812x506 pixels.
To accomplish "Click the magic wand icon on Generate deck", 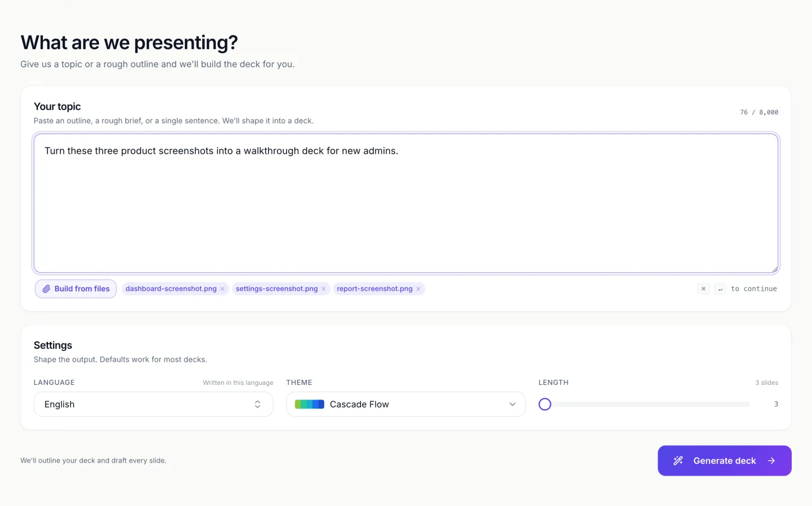I will coord(678,461).
